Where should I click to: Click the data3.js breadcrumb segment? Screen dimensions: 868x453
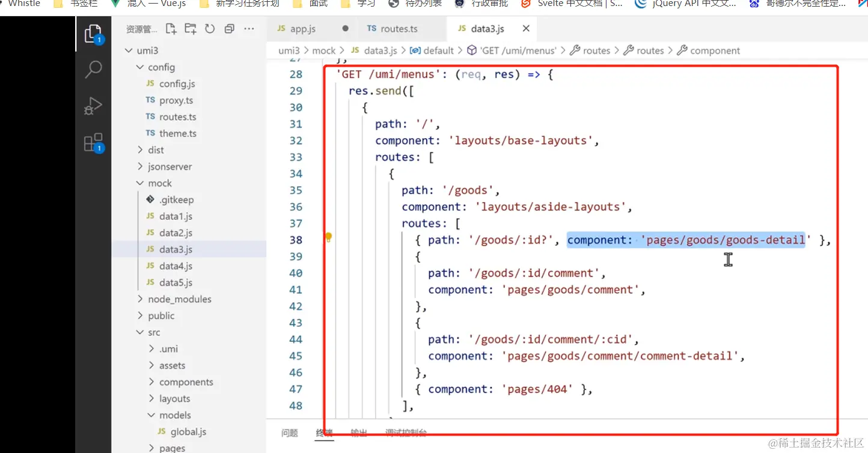tap(381, 50)
